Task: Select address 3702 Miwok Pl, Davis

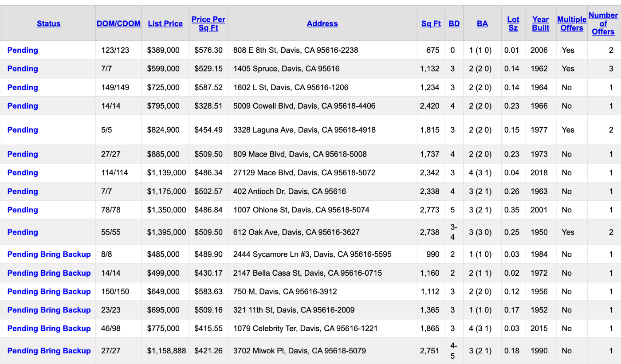Action: pyautogui.click(x=300, y=351)
